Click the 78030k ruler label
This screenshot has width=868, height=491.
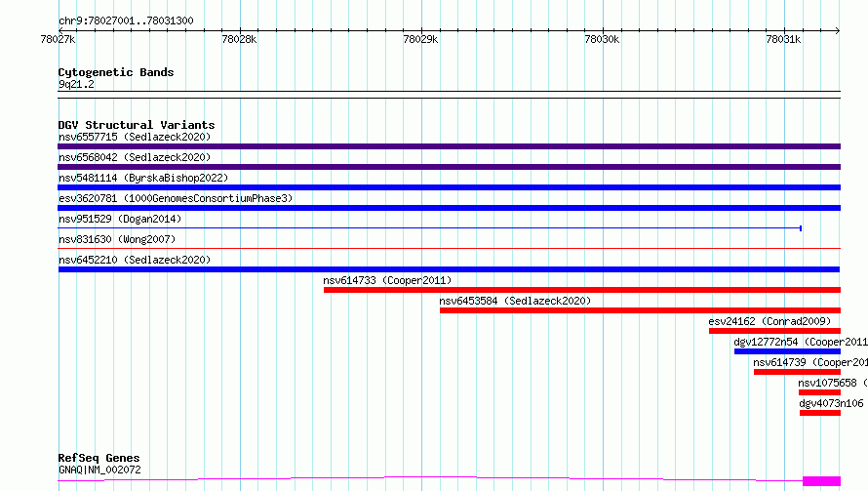(x=602, y=39)
